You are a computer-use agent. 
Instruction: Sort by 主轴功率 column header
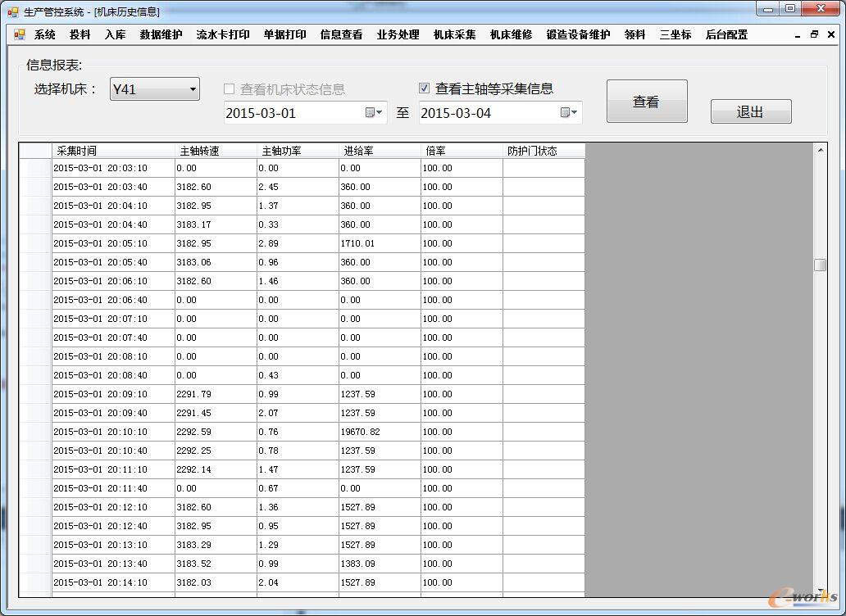pyautogui.click(x=298, y=151)
